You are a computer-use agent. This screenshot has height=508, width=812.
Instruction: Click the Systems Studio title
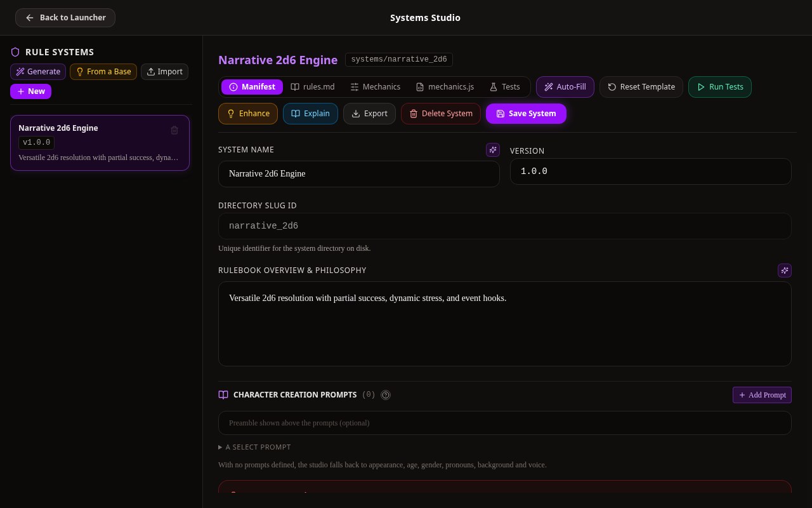tap(425, 18)
